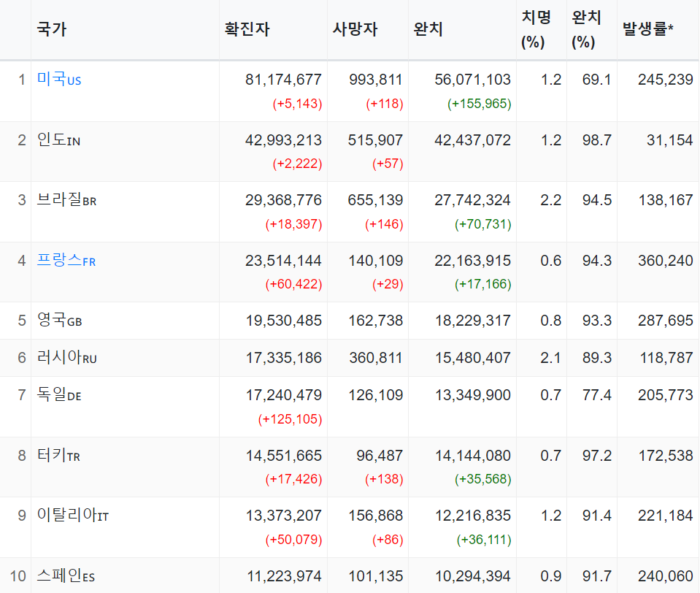This screenshot has height=593, width=700.
Task: Click India's confirmed cases 42,993,213
Action: pos(283,140)
